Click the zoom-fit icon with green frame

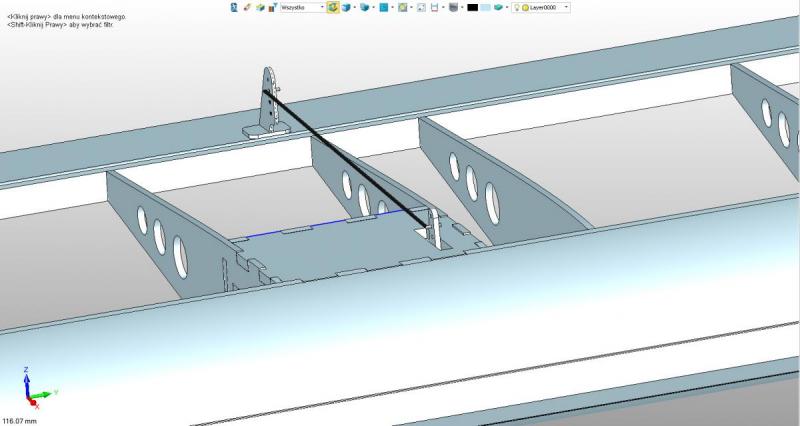[x=402, y=7]
